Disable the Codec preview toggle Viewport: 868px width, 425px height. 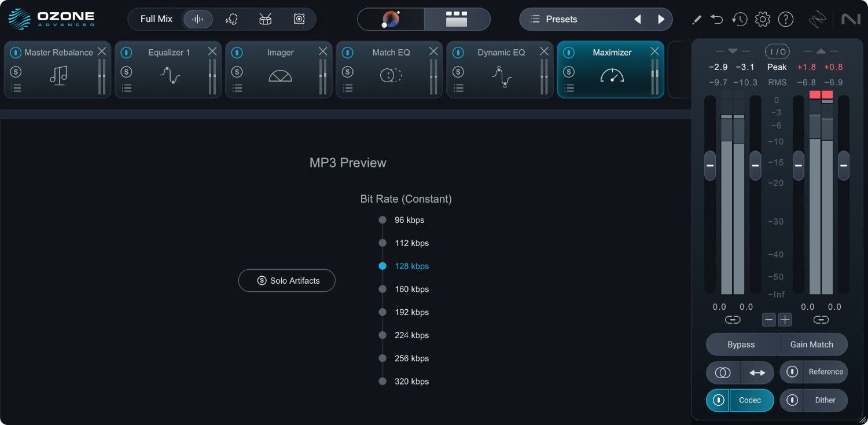[x=718, y=400]
